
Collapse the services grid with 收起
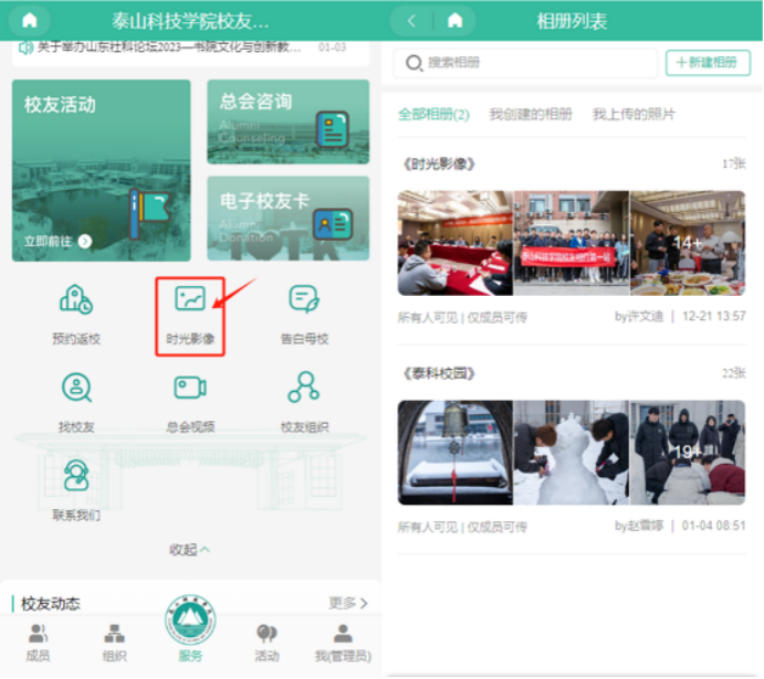point(189,550)
